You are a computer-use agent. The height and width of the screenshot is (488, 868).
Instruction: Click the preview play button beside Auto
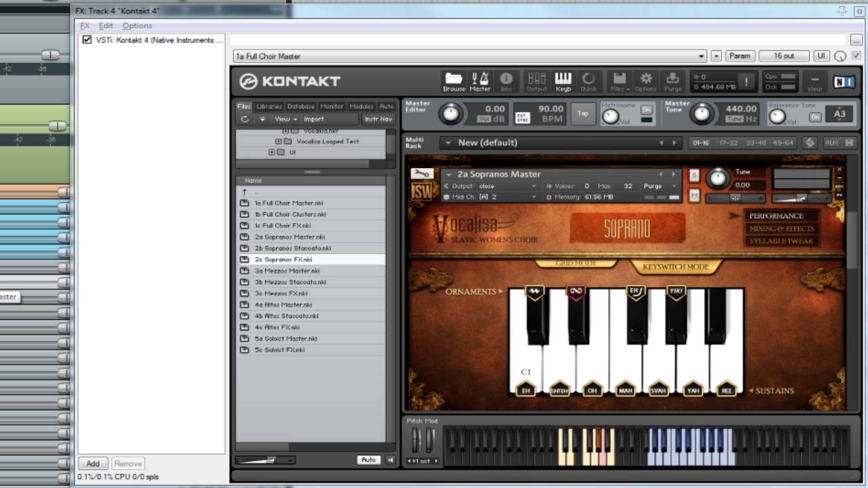pos(391,460)
